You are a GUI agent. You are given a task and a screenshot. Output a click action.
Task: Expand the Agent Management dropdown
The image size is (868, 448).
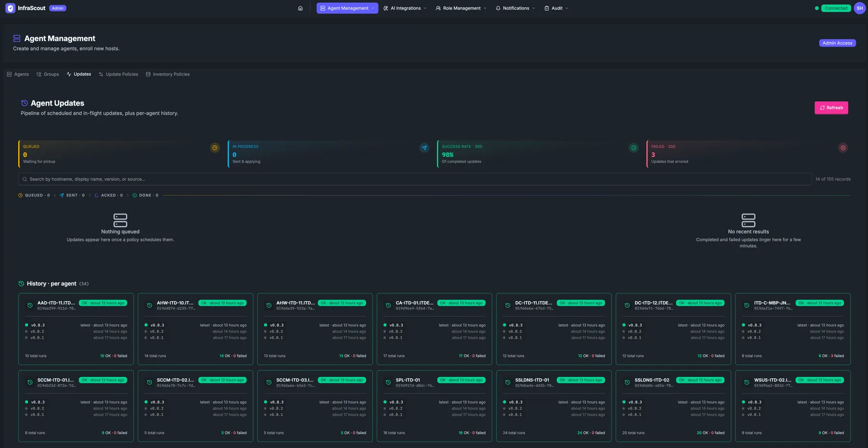tap(347, 8)
